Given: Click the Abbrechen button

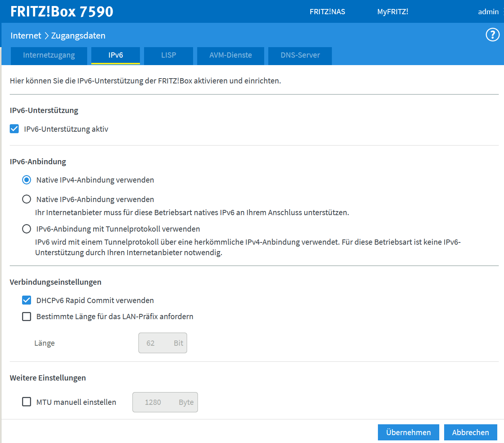Looking at the screenshot, I should 471,433.
